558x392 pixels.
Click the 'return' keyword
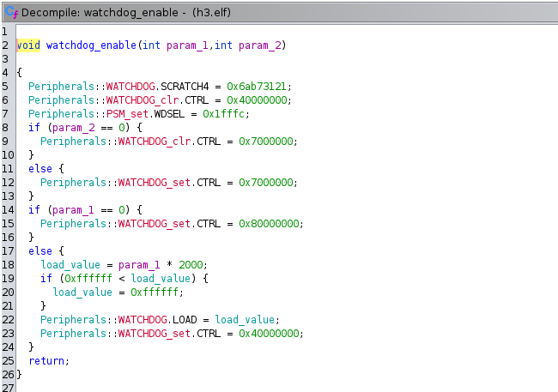tap(46, 361)
